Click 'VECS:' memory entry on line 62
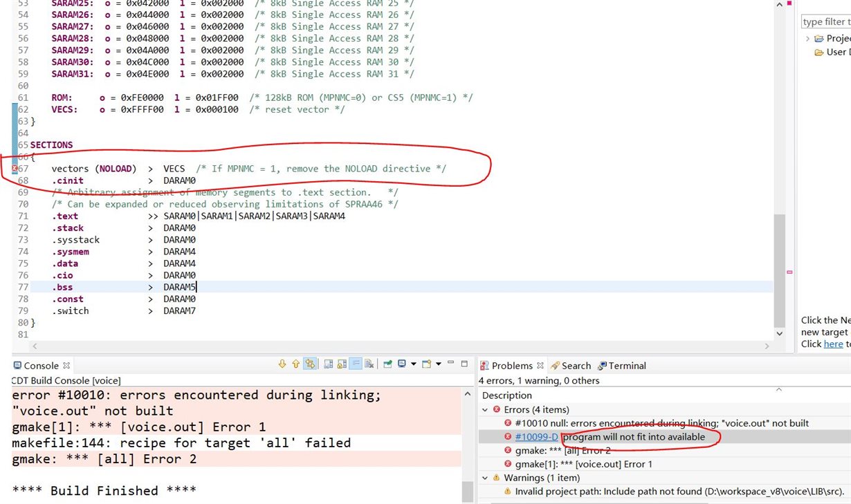Screen dimensions: 851x504 pyautogui.click(x=65, y=109)
